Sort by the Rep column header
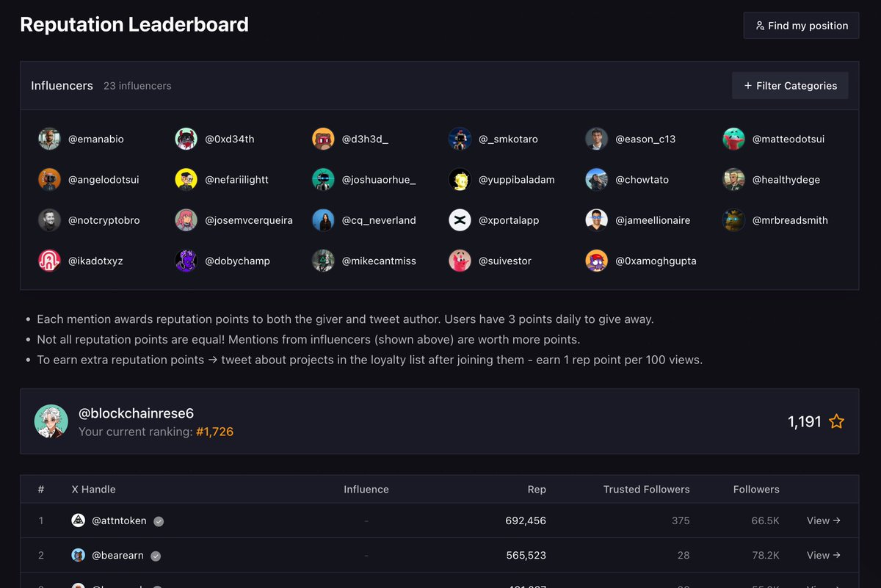Screen dimensions: 881x588 (537, 490)
